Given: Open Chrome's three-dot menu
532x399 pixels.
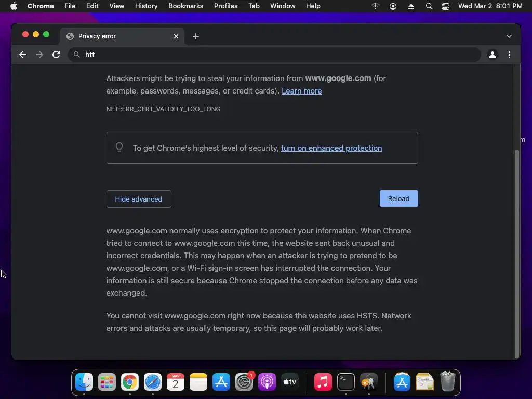Looking at the screenshot, I should (x=509, y=55).
